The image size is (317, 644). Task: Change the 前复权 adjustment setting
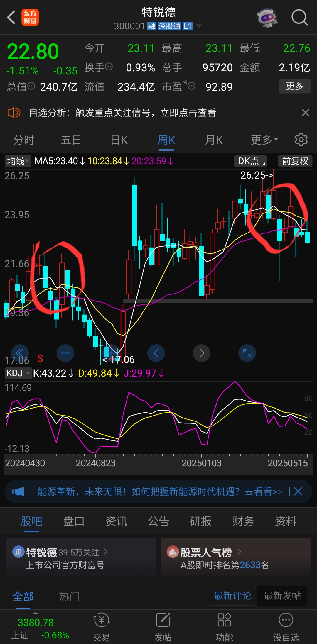tap(295, 161)
